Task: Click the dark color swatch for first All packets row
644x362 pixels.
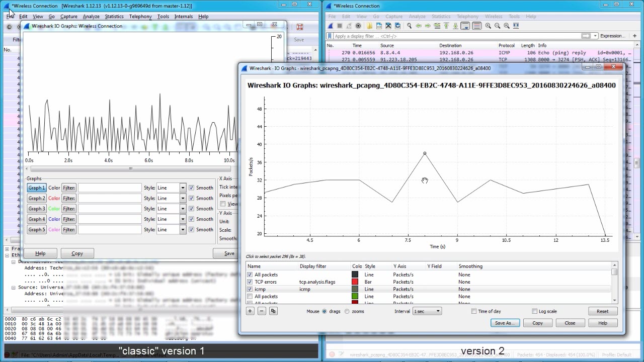Action: [355, 275]
